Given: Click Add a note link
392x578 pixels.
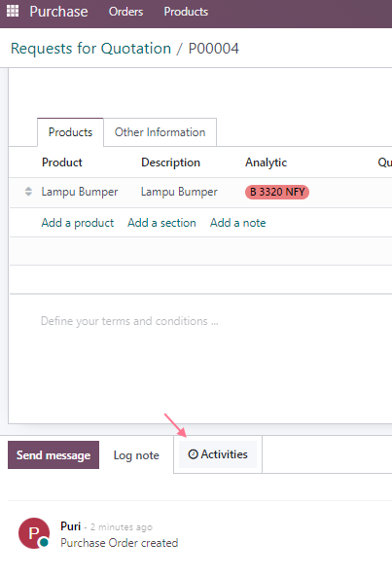Looking at the screenshot, I should (237, 223).
